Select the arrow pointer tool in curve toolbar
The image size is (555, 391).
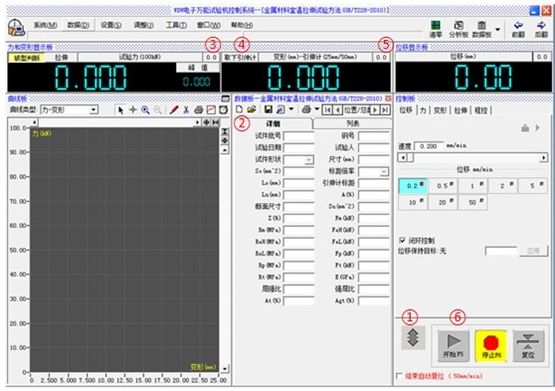click(x=120, y=110)
